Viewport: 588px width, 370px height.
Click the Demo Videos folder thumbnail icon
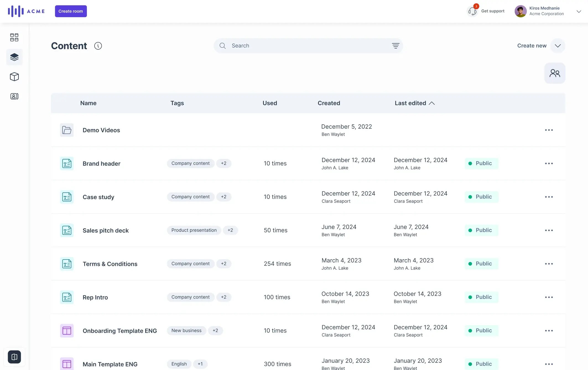tap(66, 130)
